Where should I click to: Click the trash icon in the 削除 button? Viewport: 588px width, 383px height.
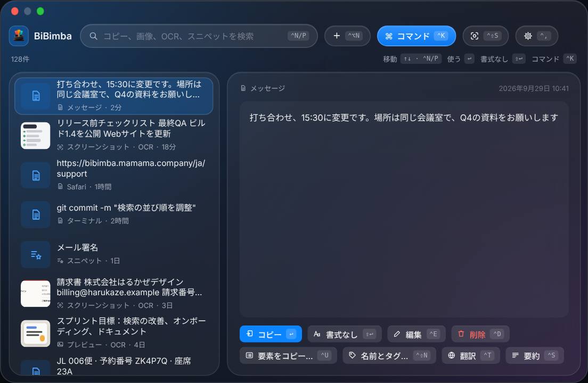(x=461, y=334)
